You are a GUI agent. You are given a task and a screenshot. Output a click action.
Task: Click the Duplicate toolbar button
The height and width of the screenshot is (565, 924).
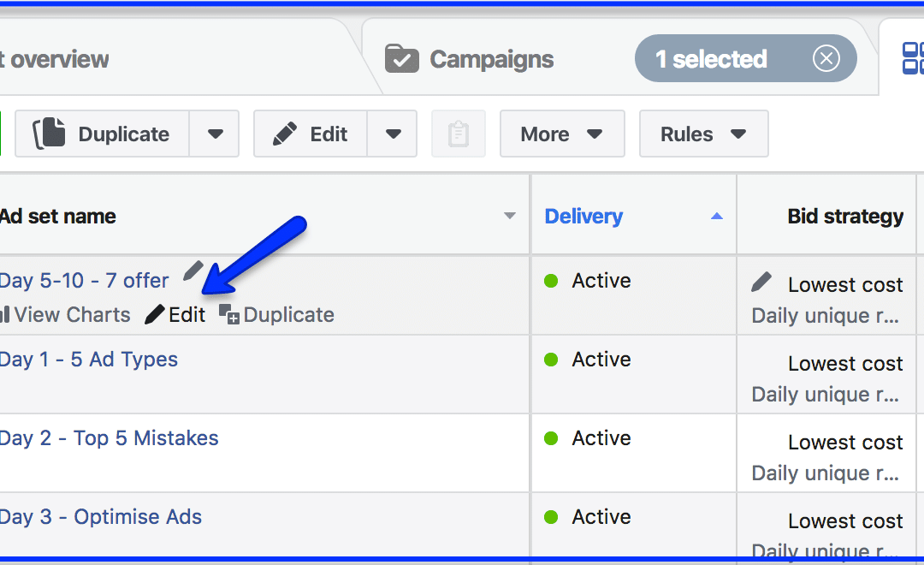pos(102,134)
